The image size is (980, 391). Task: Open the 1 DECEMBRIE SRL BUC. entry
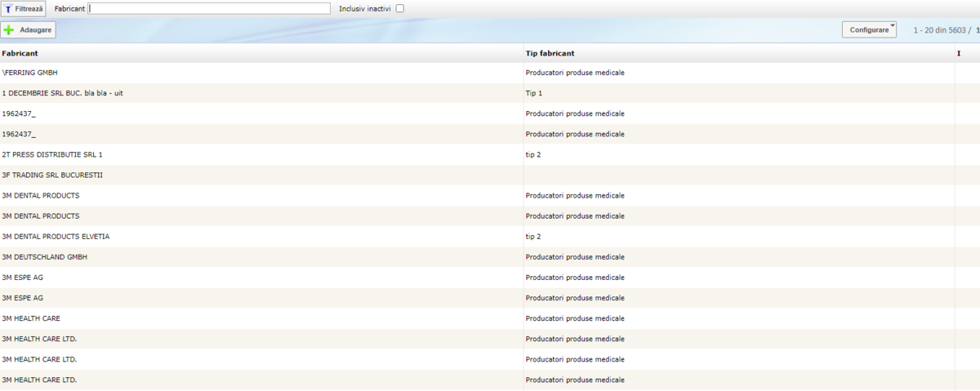point(63,93)
